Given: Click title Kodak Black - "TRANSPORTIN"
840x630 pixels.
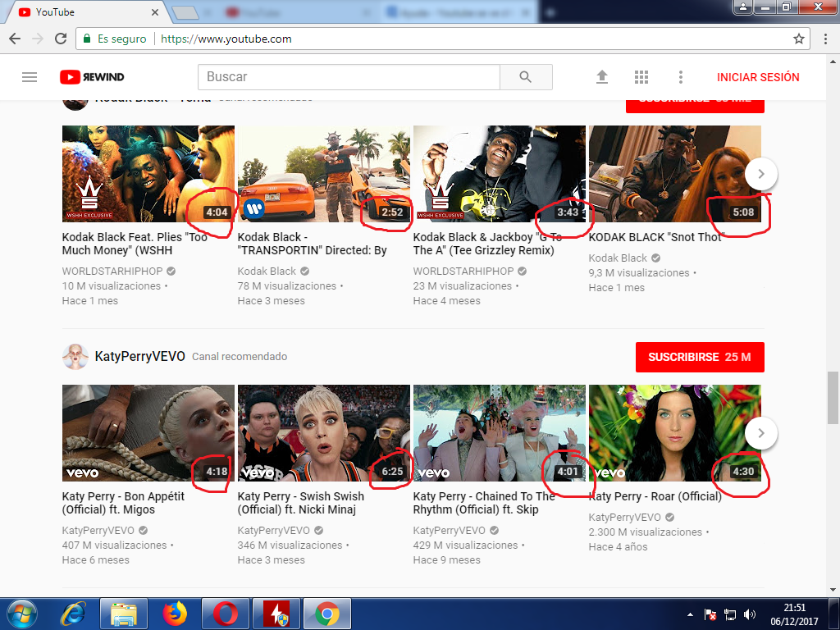Looking at the screenshot, I should click(x=312, y=244).
